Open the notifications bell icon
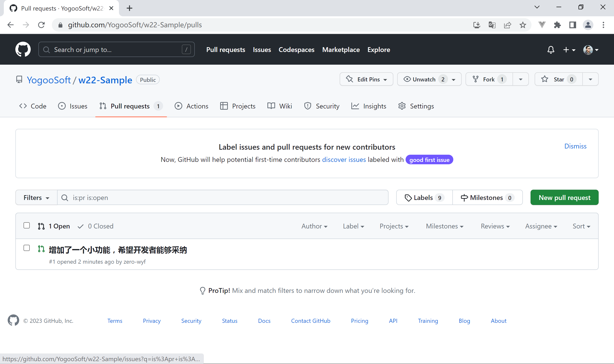This screenshot has width=614, height=364. click(551, 50)
